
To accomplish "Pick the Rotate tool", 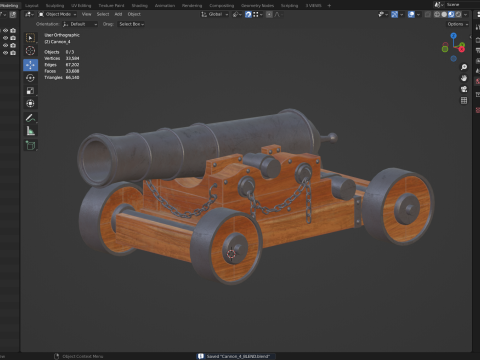I will pyautogui.click(x=30, y=78).
